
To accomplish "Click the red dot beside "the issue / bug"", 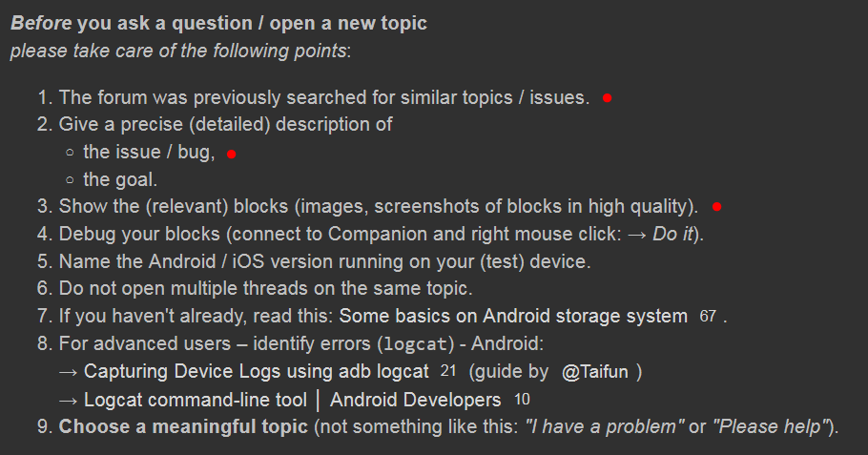I will 231,154.
